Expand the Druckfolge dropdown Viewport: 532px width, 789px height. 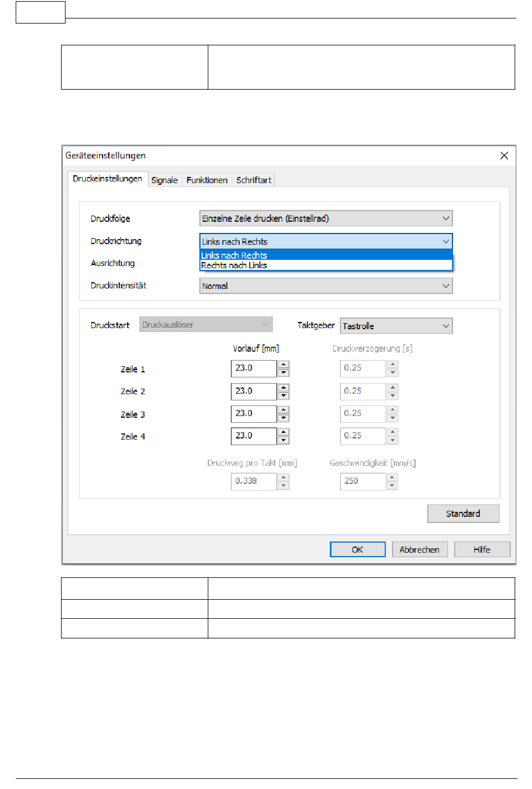(x=326, y=218)
